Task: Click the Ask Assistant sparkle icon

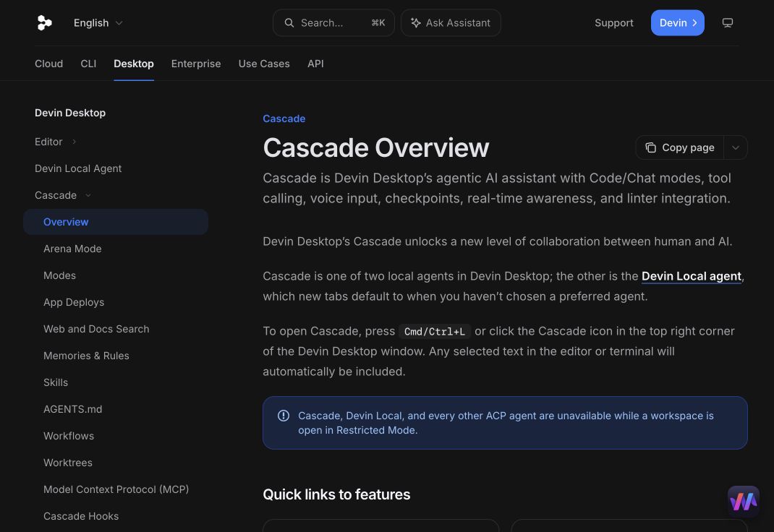Action: point(416,22)
